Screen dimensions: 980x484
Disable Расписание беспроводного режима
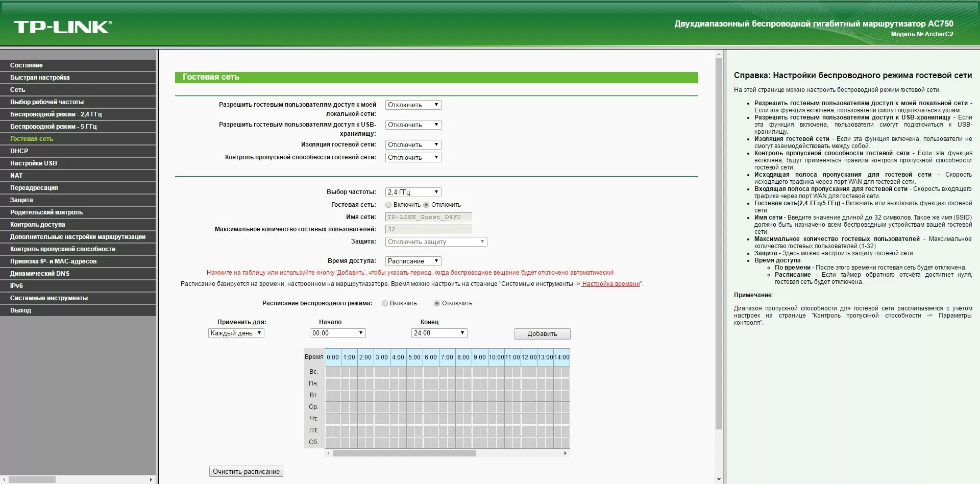[x=437, y=303]
